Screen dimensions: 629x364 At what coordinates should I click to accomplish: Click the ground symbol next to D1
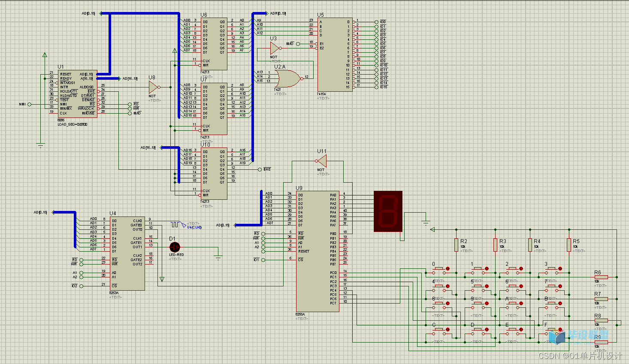218,257
